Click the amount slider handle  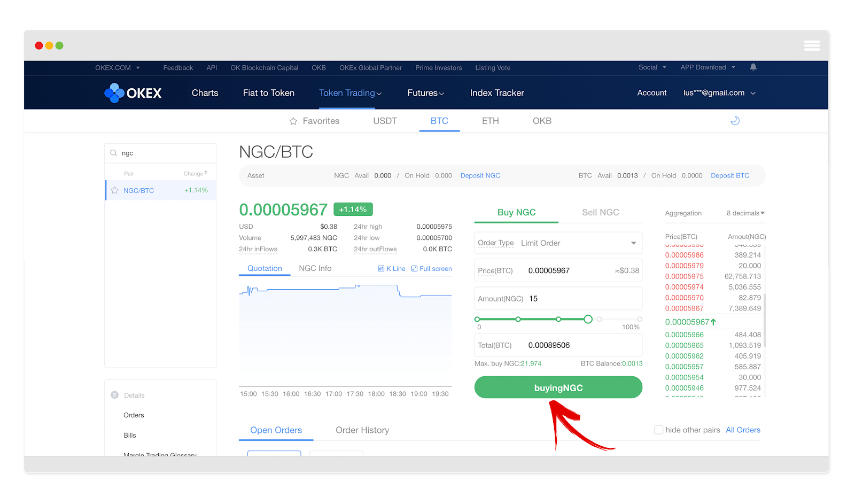[588, 319]
